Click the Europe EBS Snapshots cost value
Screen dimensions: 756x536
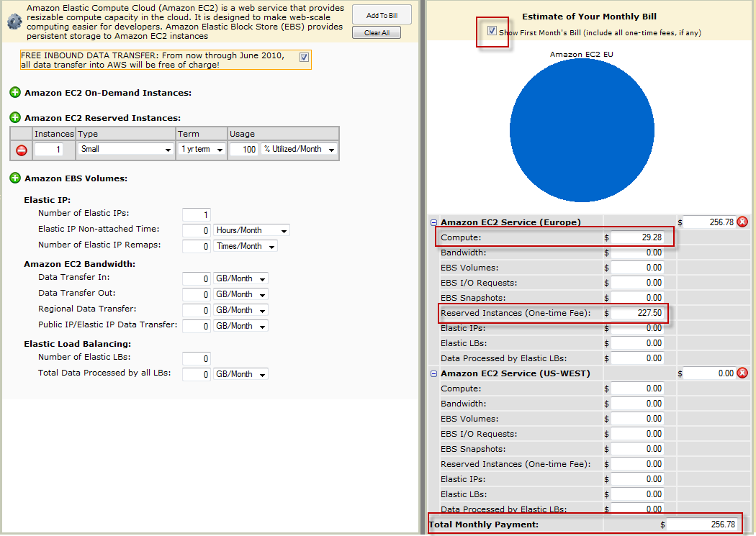pyautogui.click(x=637, y=298)
